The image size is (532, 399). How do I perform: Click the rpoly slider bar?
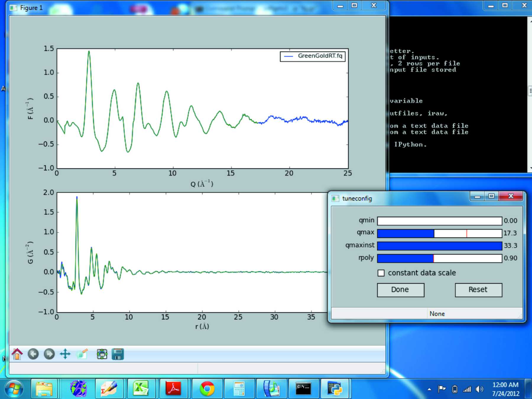pyautogui.click(x=439, y=258)
